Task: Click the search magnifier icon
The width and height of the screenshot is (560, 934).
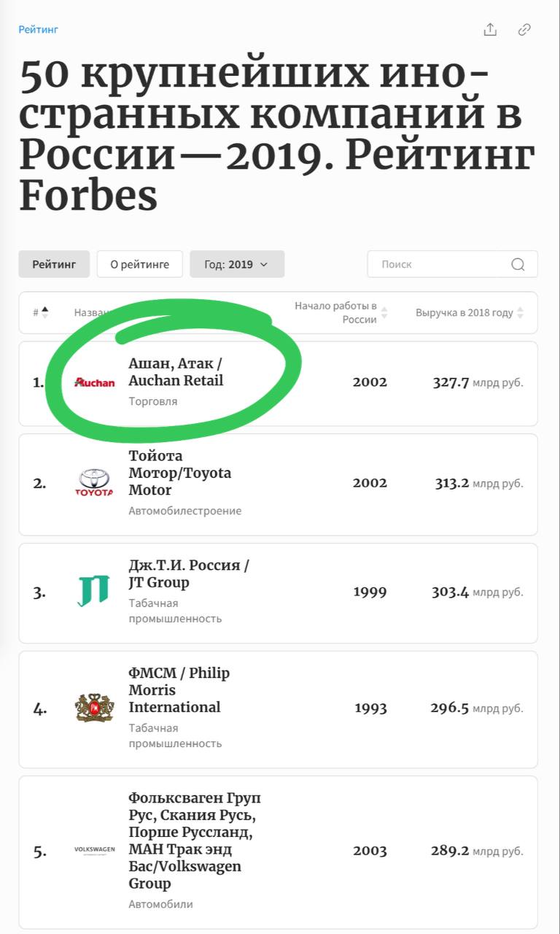Action: 518,264
